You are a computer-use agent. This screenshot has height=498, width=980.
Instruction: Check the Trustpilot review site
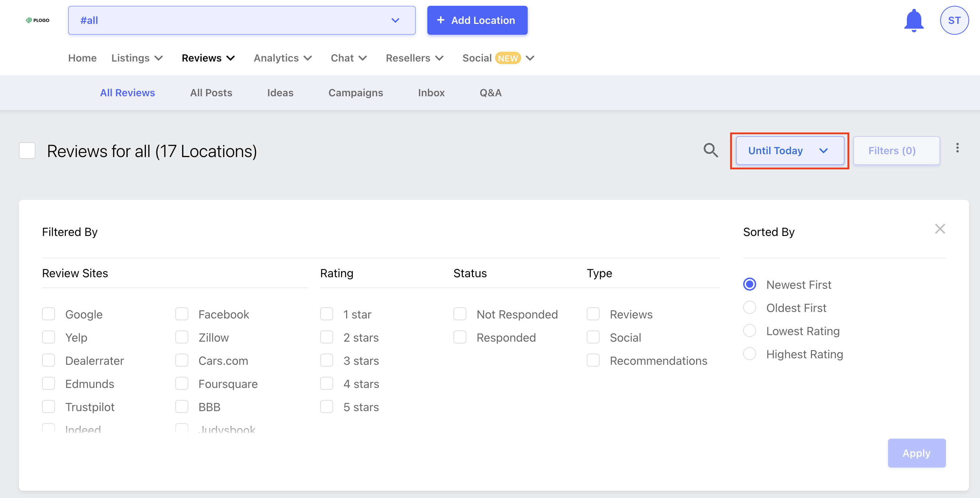(49, 407)
